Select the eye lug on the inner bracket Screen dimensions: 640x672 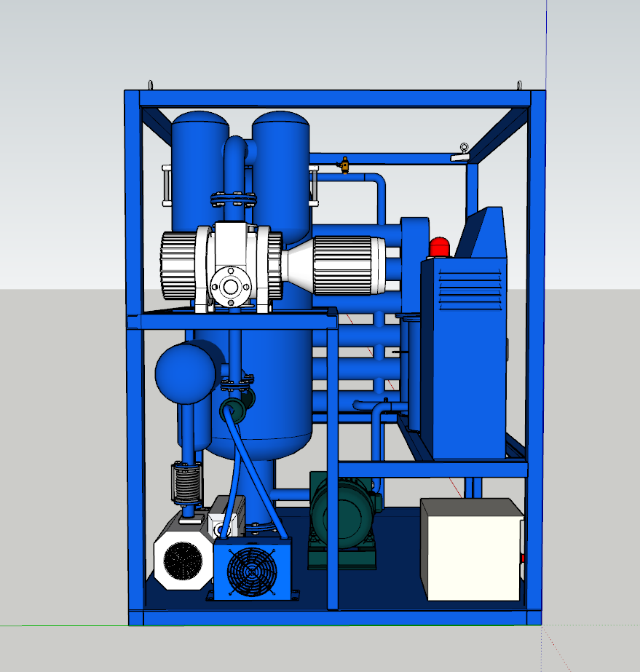465,148
